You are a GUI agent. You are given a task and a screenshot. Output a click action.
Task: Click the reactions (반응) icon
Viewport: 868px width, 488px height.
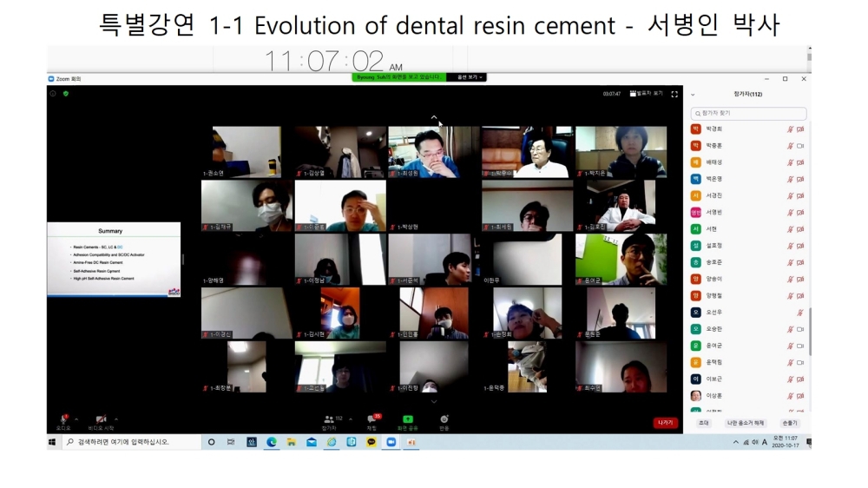444,419
